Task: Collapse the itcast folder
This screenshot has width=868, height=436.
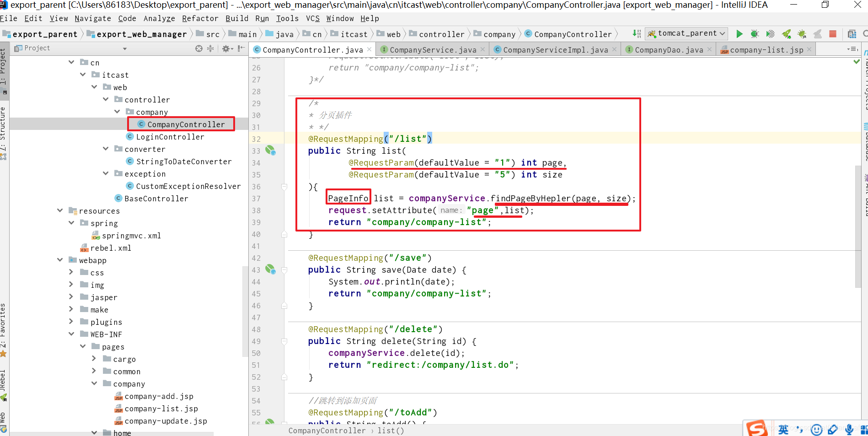Action: (x=83, y=74)
